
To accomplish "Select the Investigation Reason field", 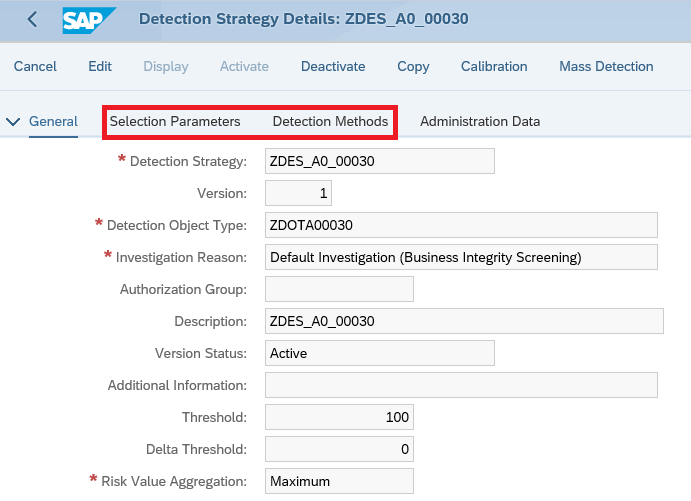I will (x=461, y=257).
